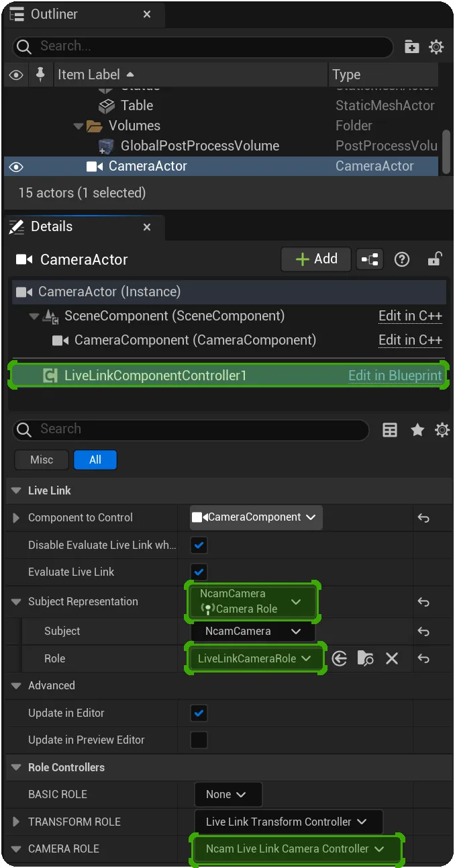Click the visibility column header eye
Image resolution: width=455 pixels, height=868 pixels.
[x=16, y=75]
